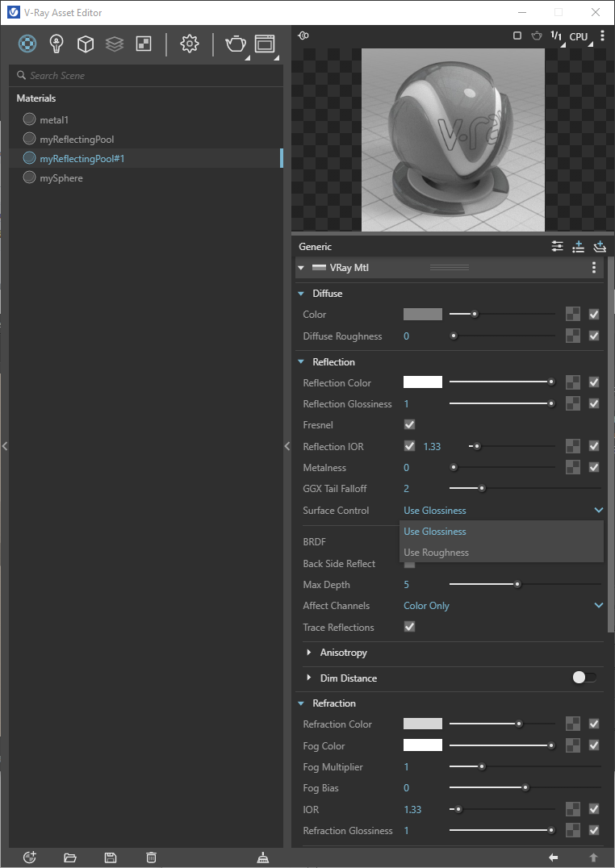Viewport: 615px width, 868px height.
Task: Open the Textures category
Action: pos(144,44)
